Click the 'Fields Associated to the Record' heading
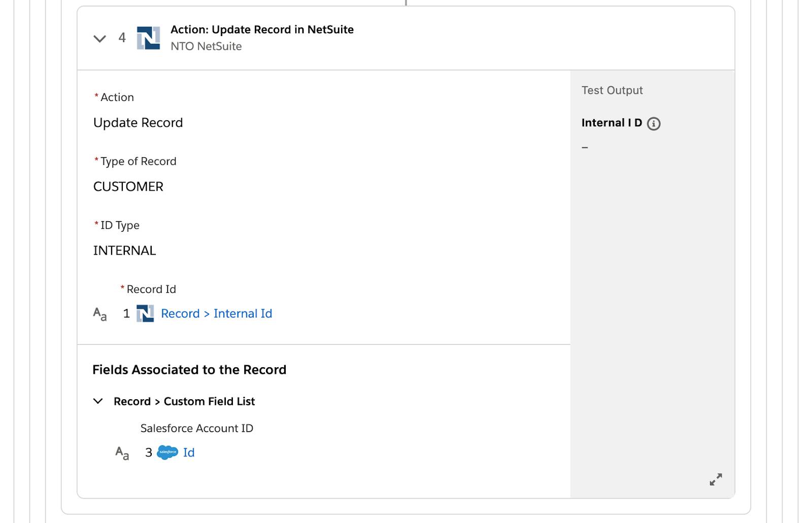 [189, 370]
